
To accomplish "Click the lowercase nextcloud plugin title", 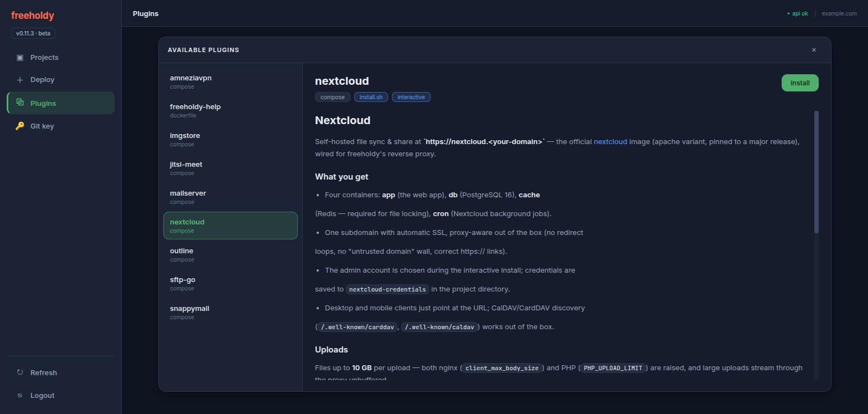I will point(342,81).
